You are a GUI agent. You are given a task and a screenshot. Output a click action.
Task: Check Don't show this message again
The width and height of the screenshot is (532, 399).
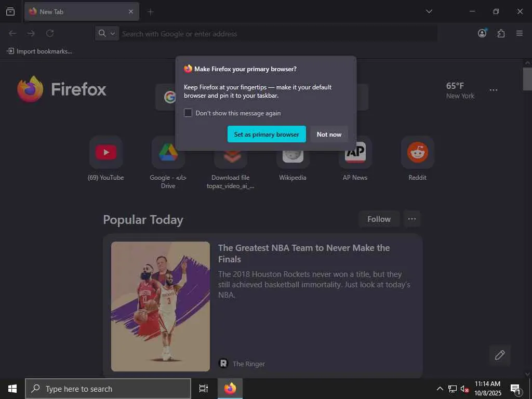pyautogui.click(x=188, y=113)
